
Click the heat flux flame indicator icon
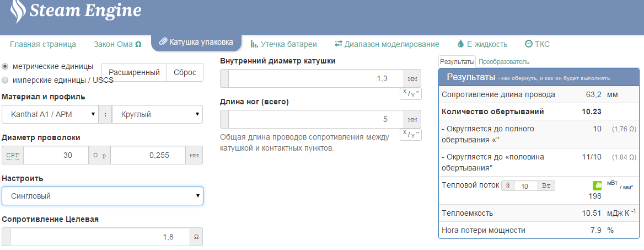click(x=597, y=186)
